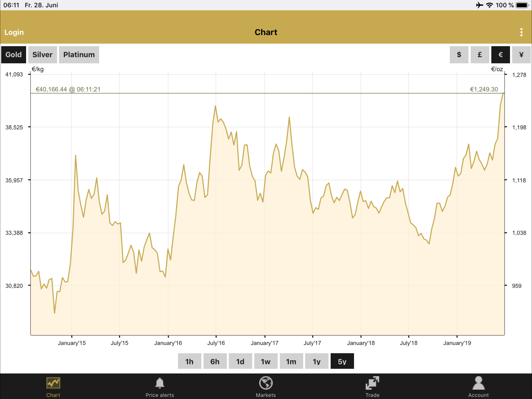Tap the current price line label €40,166.44
This screenshot has width=532, height=399.
point(68,89)
